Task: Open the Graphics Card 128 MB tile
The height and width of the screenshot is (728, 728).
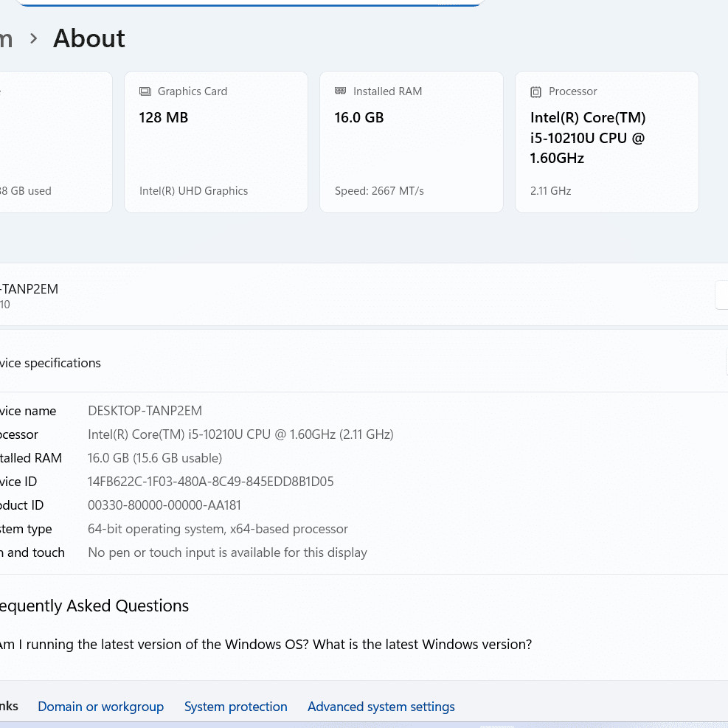Action: click(x=215, y=142)
